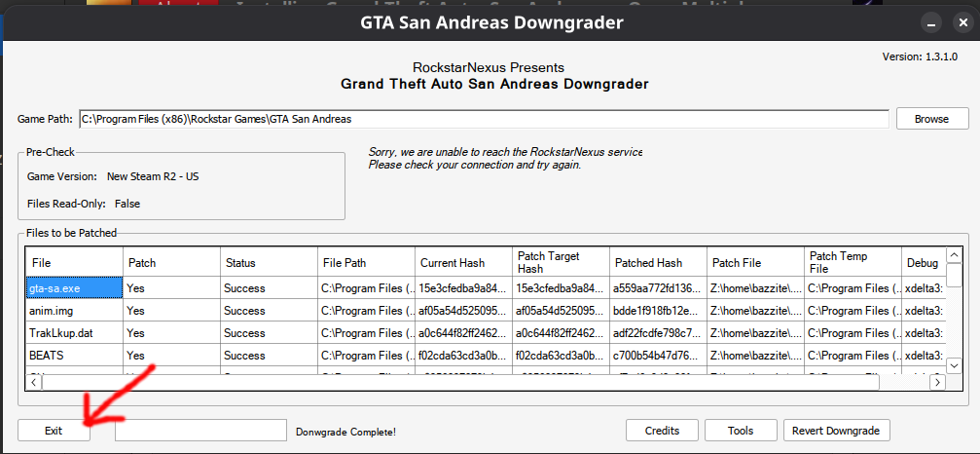The height and width of the screenshot is (454, 980).
Task: Select the Patch column header
Action: click(172, 263)
